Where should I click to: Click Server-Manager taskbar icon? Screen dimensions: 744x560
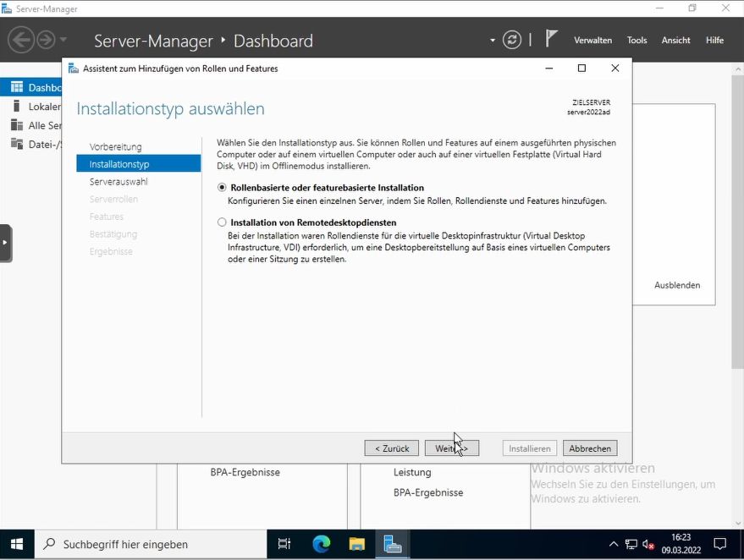click(393, 545)
